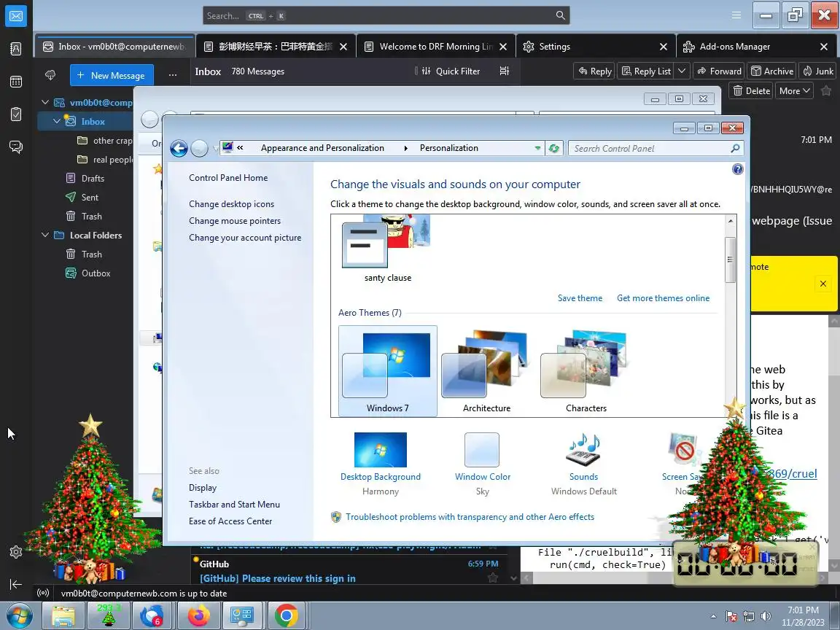Click the Help question mark in Personalization
Image resolution: width=840 pixels, height=630 pixels.
click(738, 169)
